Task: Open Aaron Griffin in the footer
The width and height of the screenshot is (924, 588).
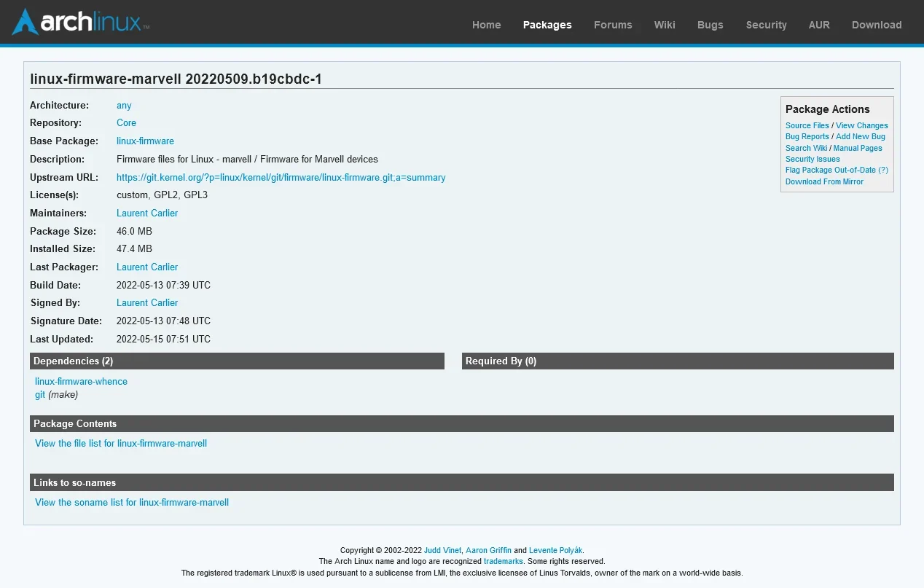Action: pos(488,551)
